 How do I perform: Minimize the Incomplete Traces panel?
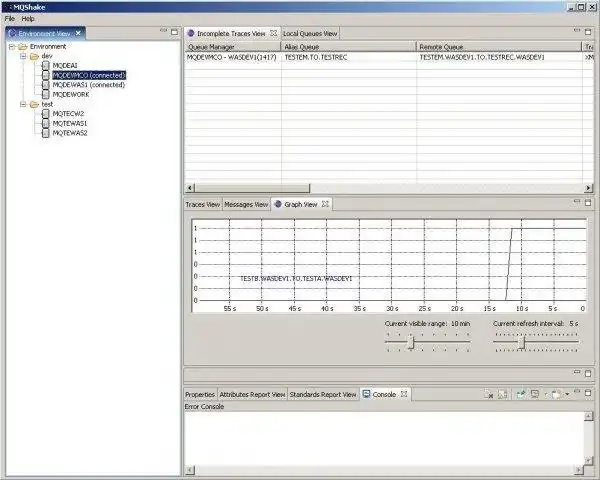tap(577, 31)
